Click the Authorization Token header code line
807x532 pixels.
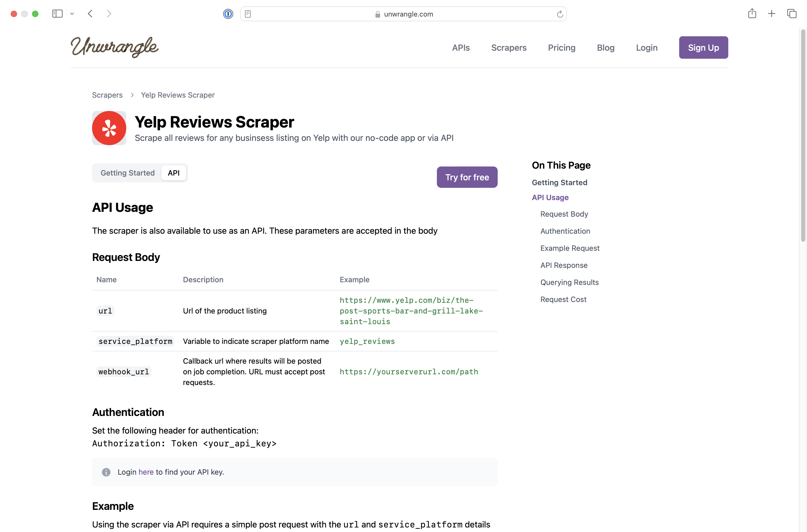[184, 443]
